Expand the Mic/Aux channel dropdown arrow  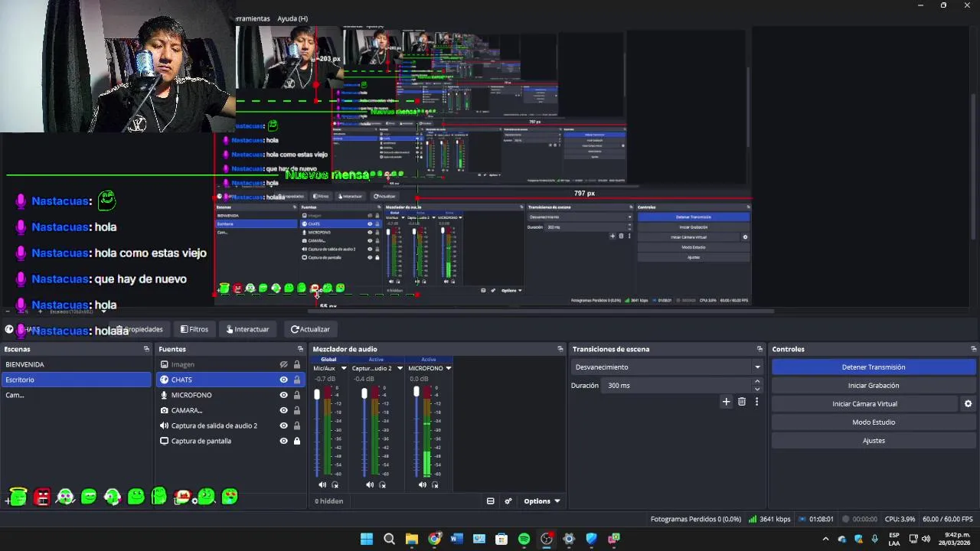[343, 368]
